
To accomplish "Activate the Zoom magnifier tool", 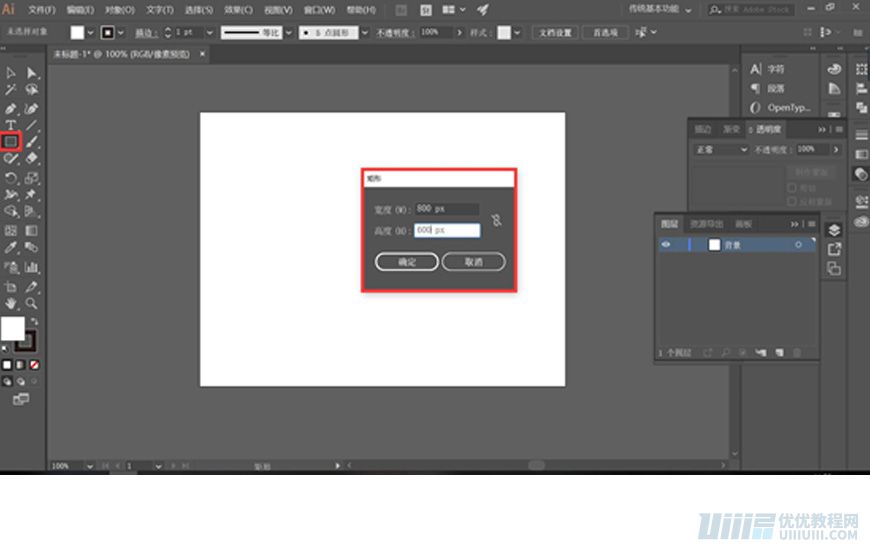I will [x=32, y=302].
